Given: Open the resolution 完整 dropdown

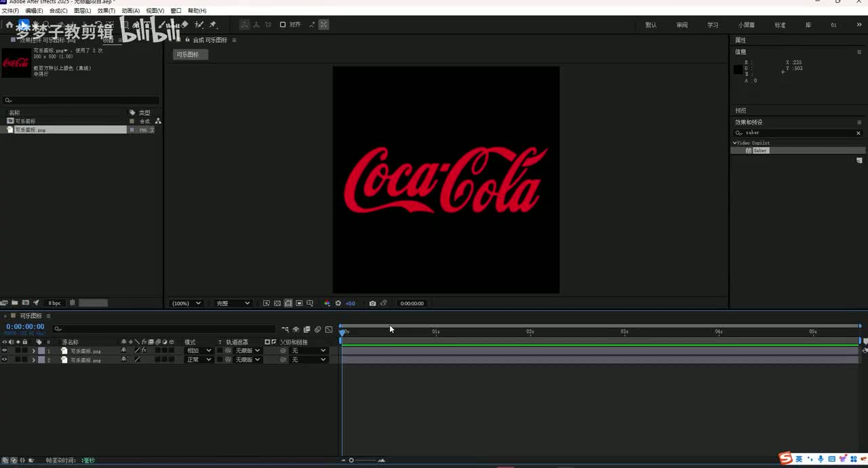Looking at the screenshot, I should [233, 303].
